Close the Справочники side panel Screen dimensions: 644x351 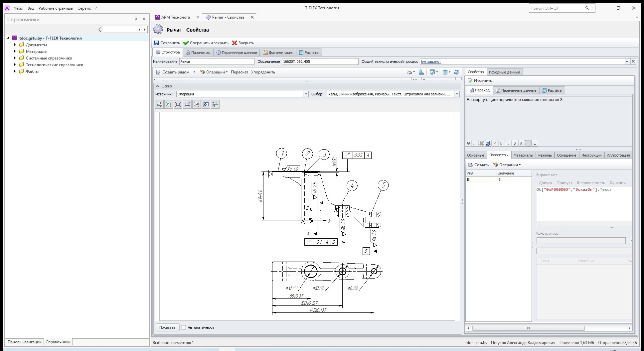point(144,19)
